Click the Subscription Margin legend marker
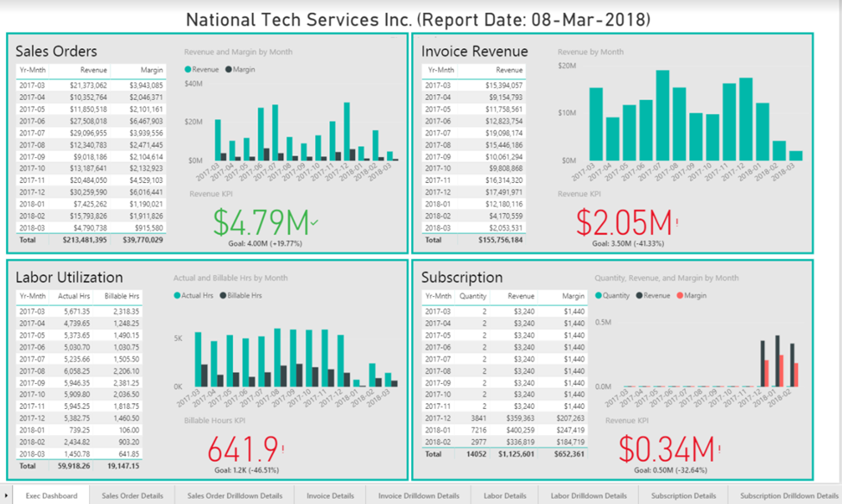 coord(680,295)
